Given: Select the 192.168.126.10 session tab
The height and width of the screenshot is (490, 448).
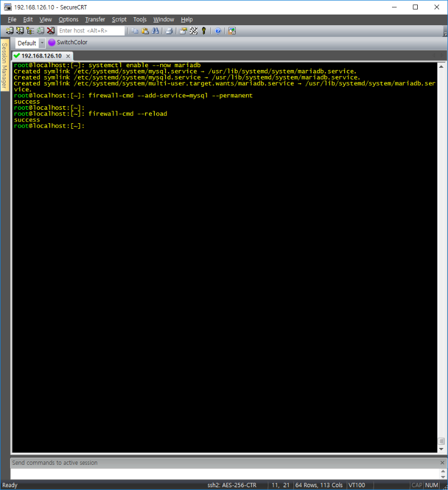Looking at the screenshot, I should pos(40,56).
